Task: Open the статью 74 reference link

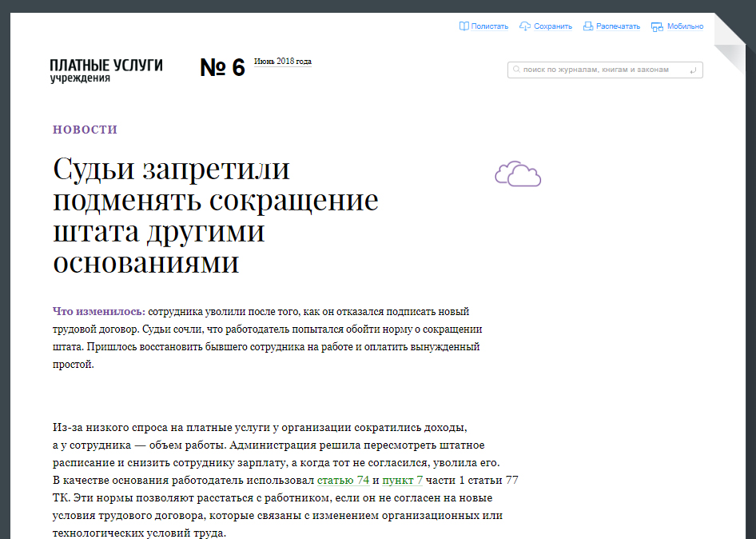Action: coord(343,481)
